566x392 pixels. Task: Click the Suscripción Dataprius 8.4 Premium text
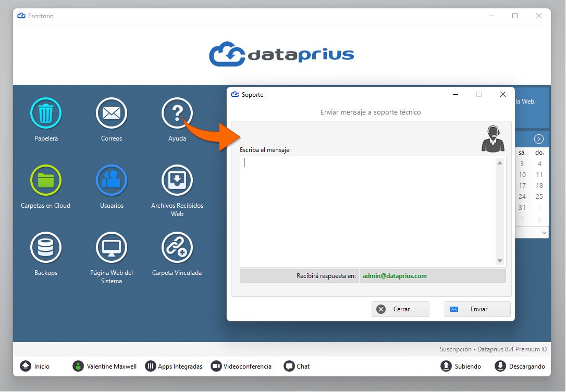pyautogui.click(x=493, y=349)
